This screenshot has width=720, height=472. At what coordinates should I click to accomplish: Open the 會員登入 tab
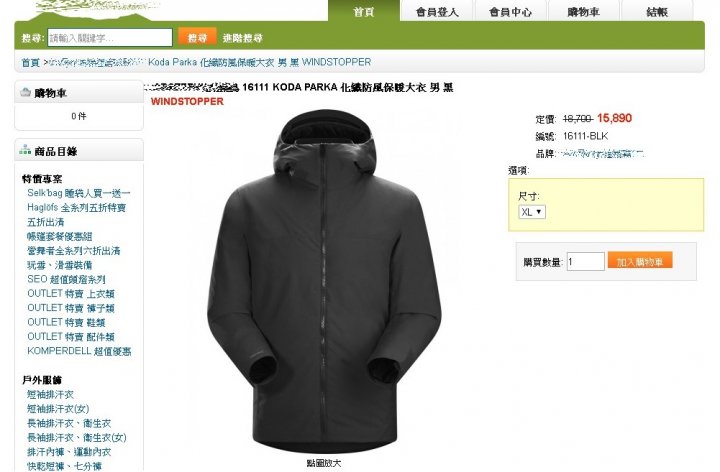(437, 11)
